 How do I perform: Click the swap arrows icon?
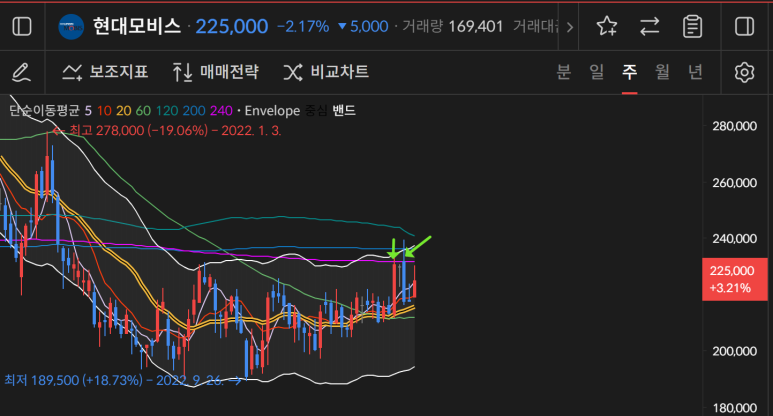[x=650, y=27]
